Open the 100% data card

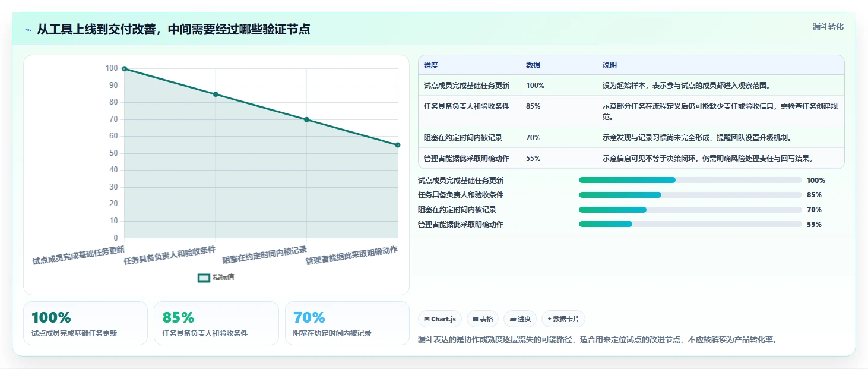85,323
